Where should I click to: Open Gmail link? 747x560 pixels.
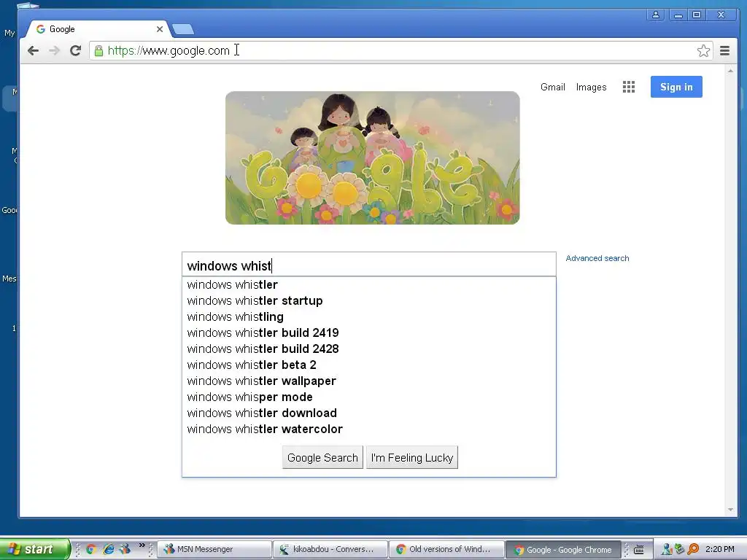point(553,87)
